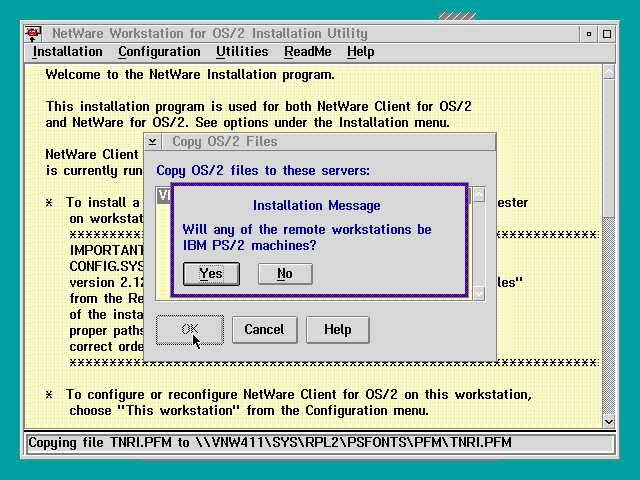Click the main window vertical scroll thumb

tap(609, 149)
